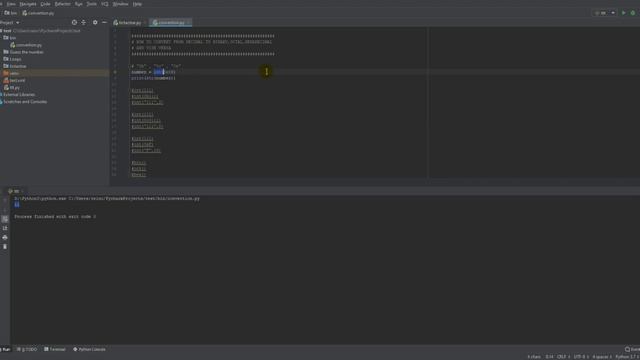
Task: Click the UTF-8 encoding widget
Action: point(580,357)
